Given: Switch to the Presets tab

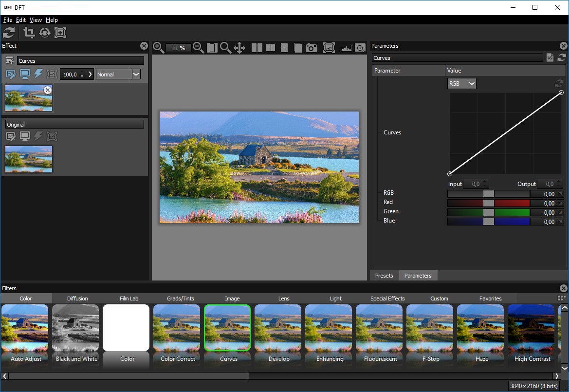Looking at the screenshot, I should [x=384, y=276].
